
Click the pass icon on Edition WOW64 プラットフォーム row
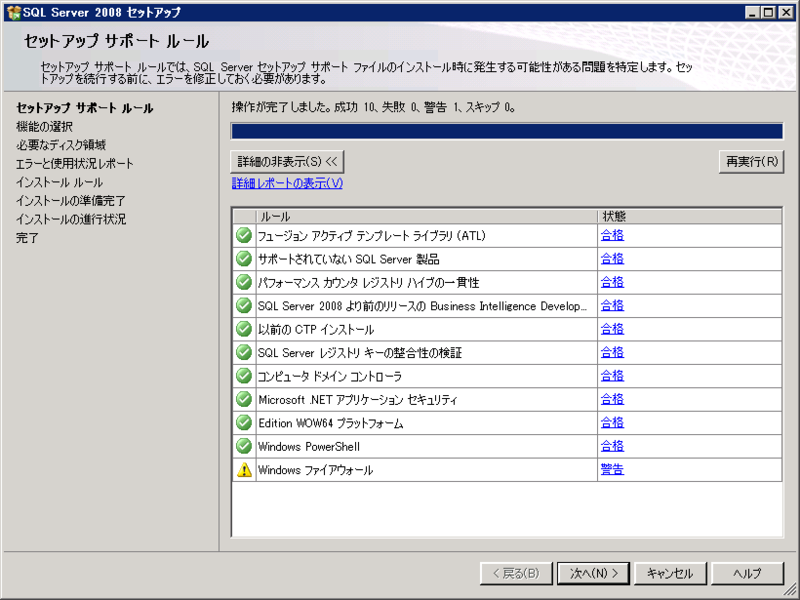tap(243, 422)
